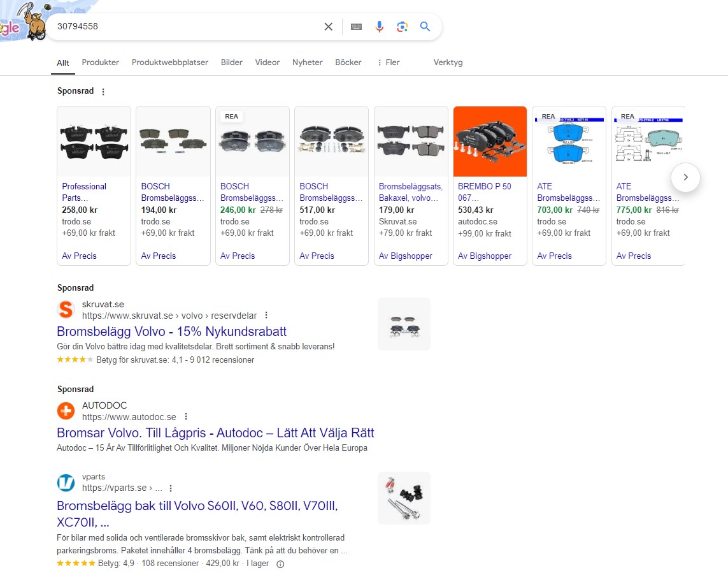
Task: Open the skruvat.se ad thumbnail image
Action: coord(404,324)
